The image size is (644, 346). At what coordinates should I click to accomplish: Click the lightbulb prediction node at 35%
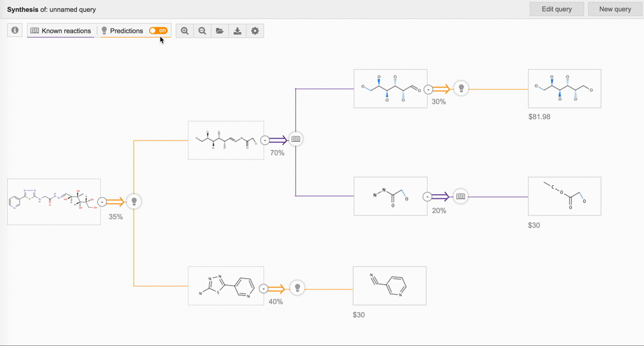(x=134, y=202)
